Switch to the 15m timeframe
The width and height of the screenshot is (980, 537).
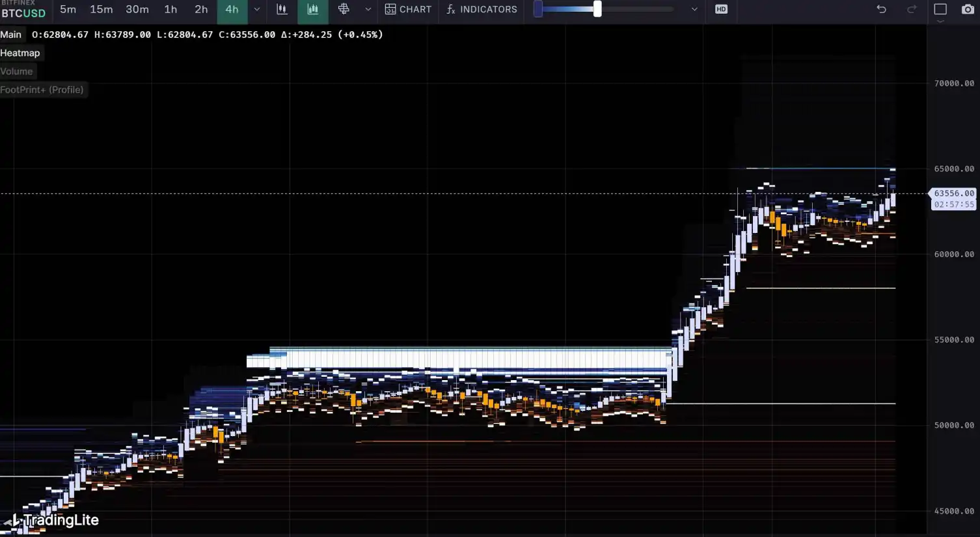[101, 9]
